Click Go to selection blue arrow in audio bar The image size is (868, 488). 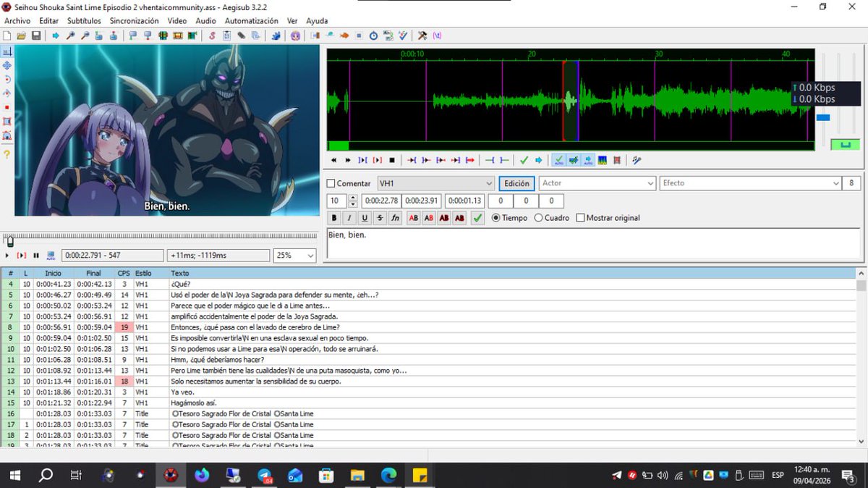point(539,160)
